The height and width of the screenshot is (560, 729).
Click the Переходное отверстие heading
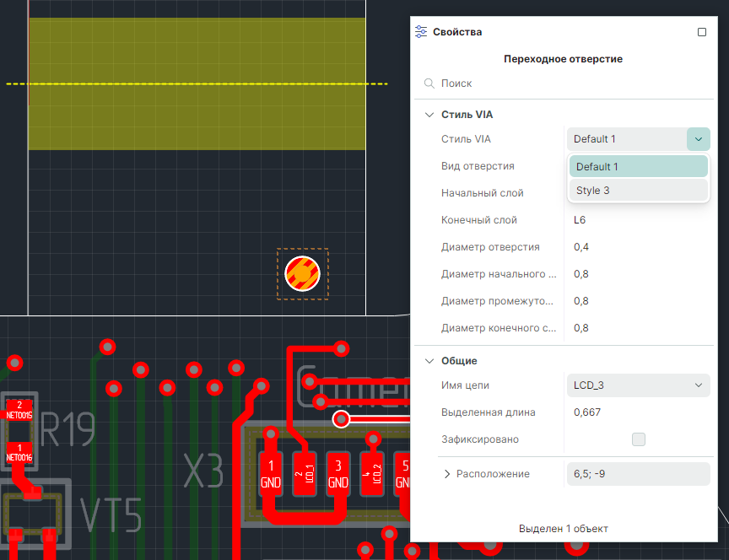pyautogui.click(x=563, y=59)
